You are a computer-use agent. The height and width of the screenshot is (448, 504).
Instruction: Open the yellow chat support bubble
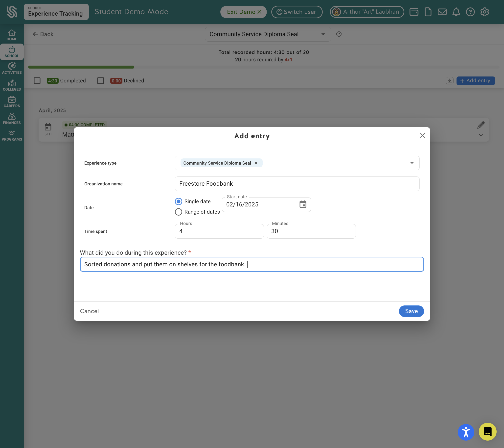pyautogui.click(x=487, y=432)
